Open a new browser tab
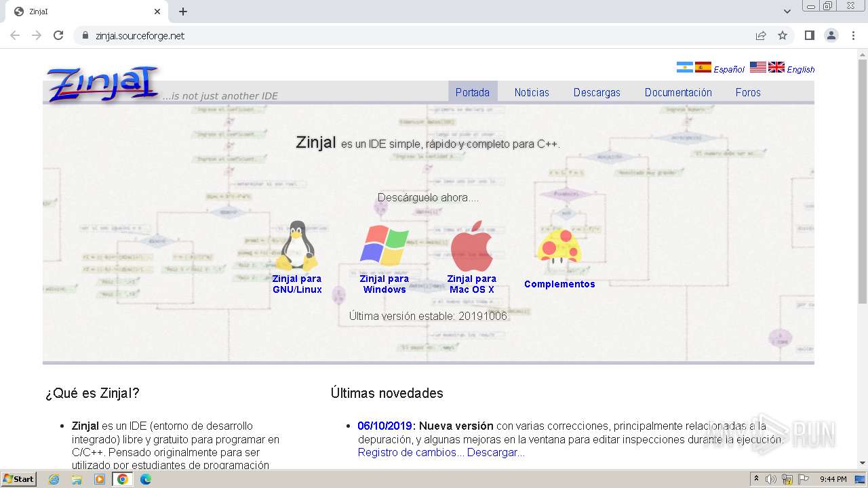The width and height of the screenshot is (868, 488). point(183,12)
